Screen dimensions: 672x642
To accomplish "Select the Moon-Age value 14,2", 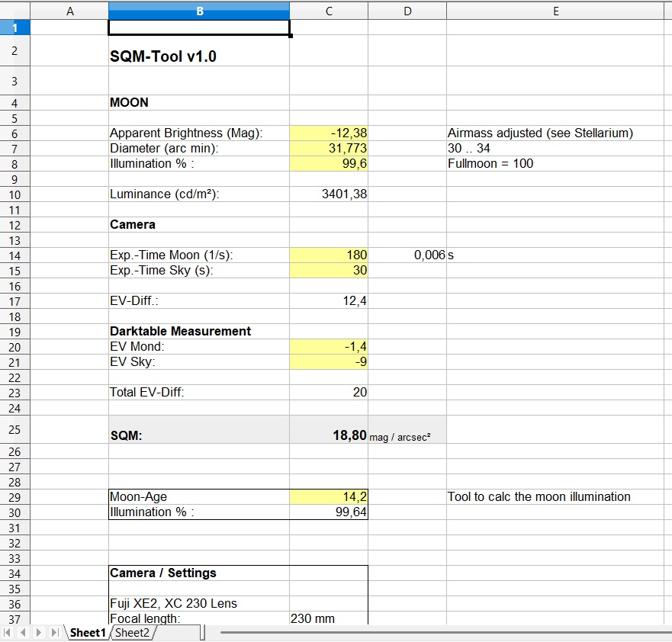I will pos(329,497).
